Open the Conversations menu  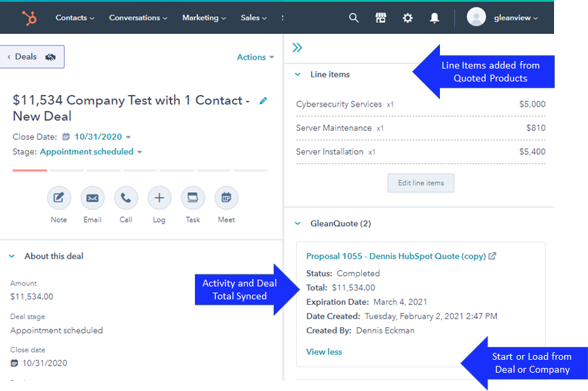coord(138,18)
